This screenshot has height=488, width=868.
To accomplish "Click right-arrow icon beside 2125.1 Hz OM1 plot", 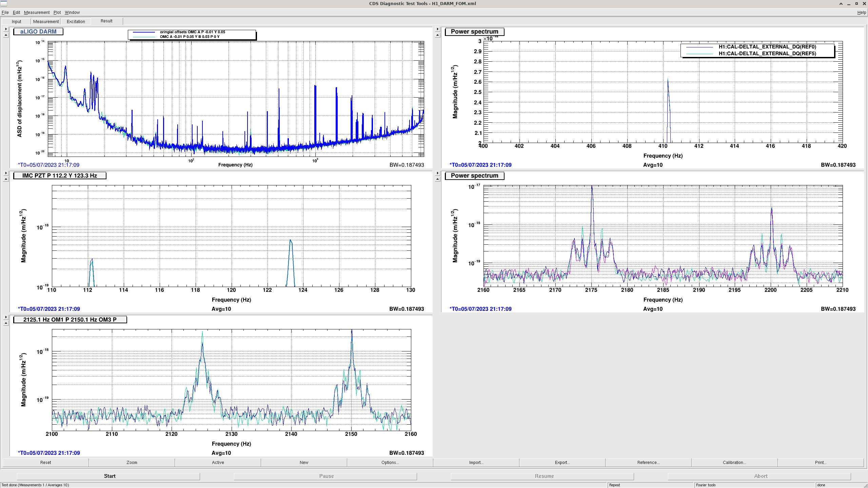I will tap(6, 317).
